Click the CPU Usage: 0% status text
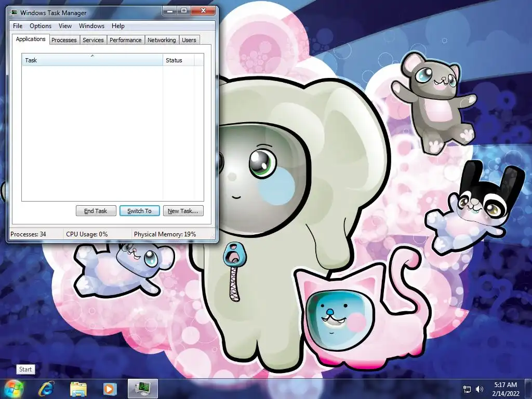 (87, 234)
